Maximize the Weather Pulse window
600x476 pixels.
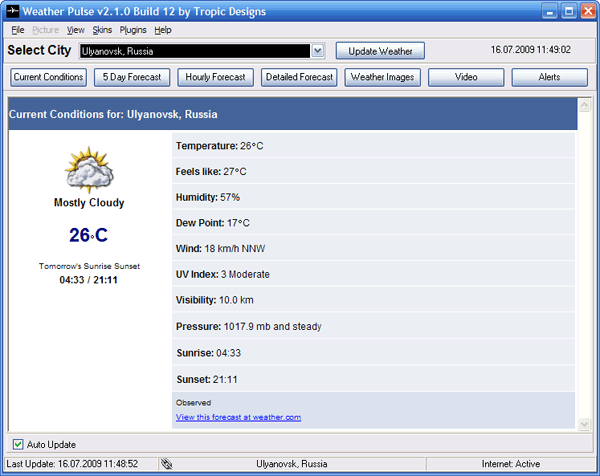(569, 11)
